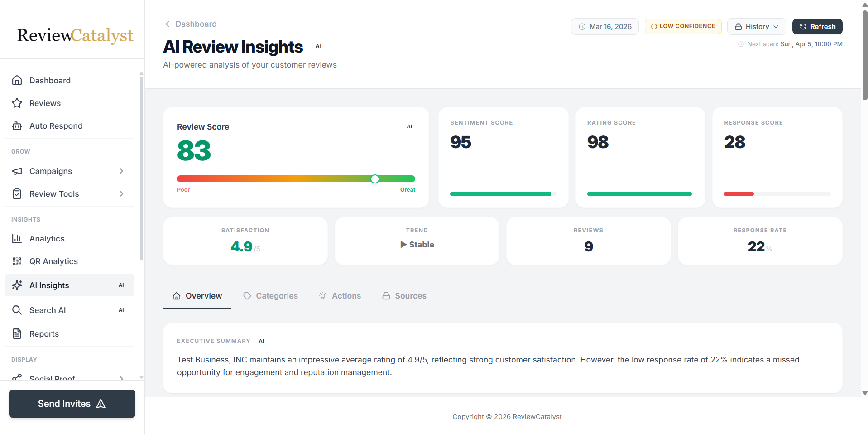This screenshot has width=868, height=434.
Task: Click the Reports document icon
Action: tap(17, 333)
